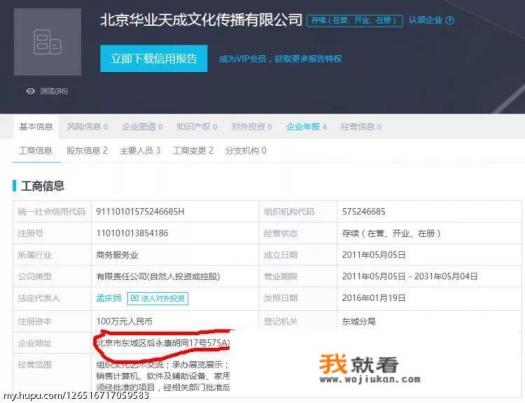525x403 pixels.
Task: Click the 存续 status badge in header
Action: point(354,20)
